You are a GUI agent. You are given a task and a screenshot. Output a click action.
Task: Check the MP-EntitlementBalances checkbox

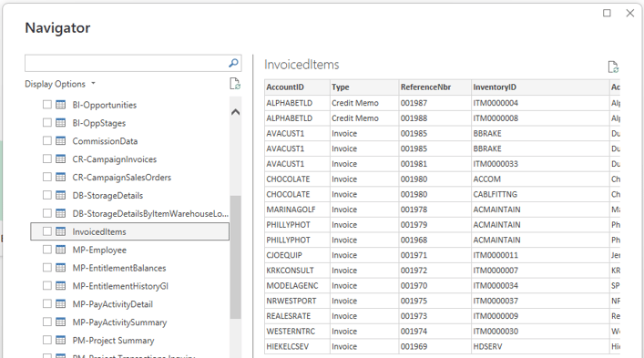tap(47, 268)
